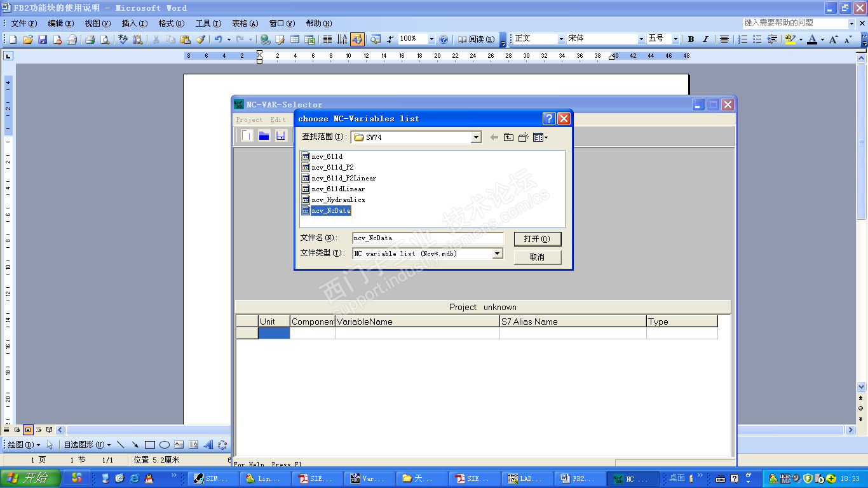The image size is (868, 488).
Task: Switch to outline view button
Action: [39, 430]
